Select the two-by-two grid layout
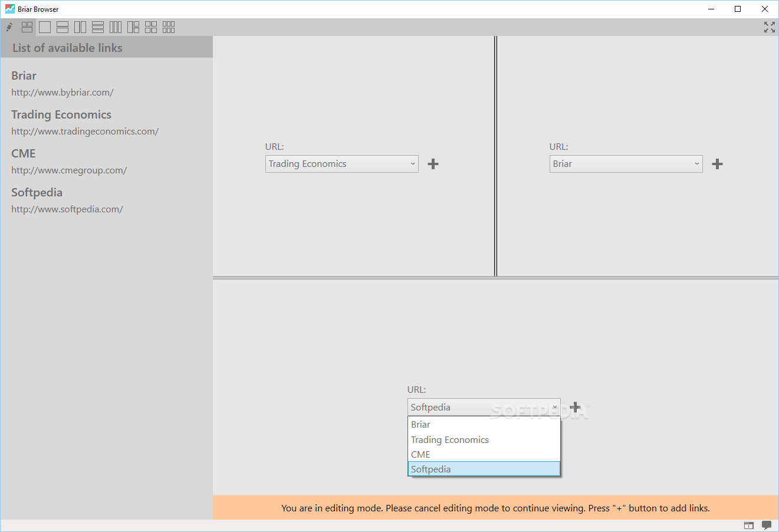 pos(151,27)
